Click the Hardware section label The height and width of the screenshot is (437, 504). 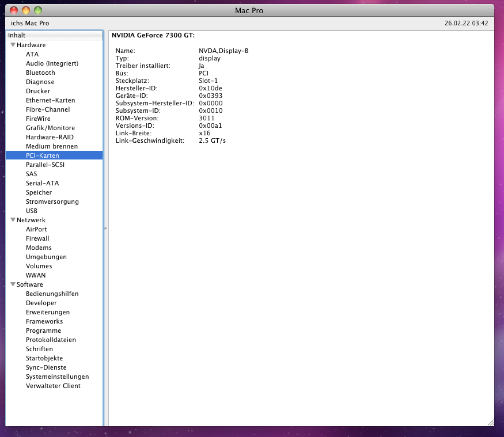tap(31, 45)
